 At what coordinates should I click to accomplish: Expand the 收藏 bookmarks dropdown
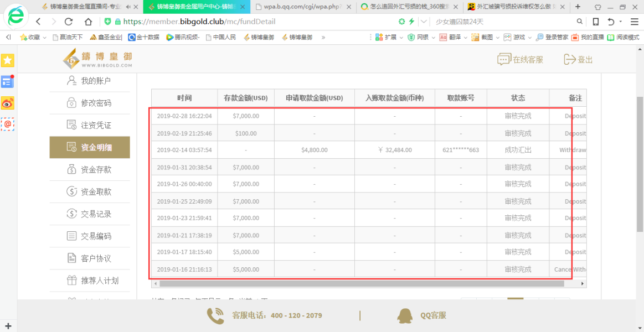[44, 37]
